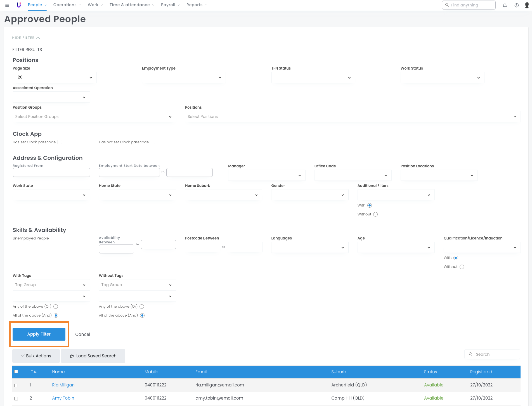Click the star icon on Load Saved Search
The image size is (532, 406).
(72, 356)
